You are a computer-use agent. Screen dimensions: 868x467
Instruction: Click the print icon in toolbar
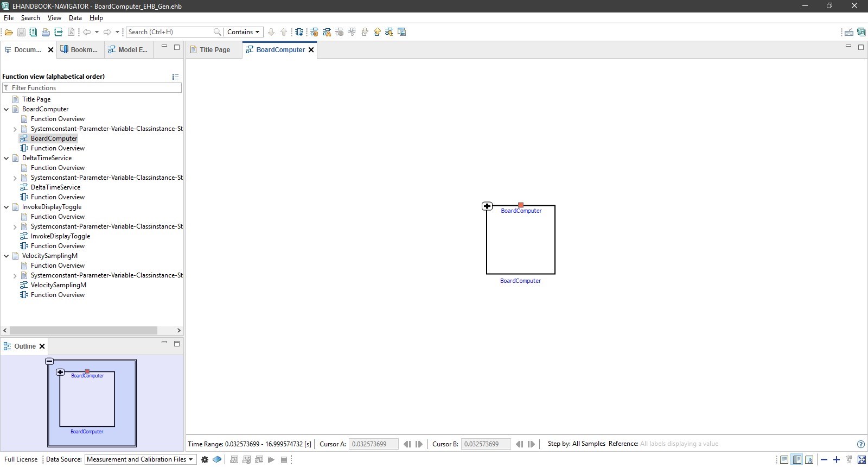pyautogui.click(x=46, y=32)
